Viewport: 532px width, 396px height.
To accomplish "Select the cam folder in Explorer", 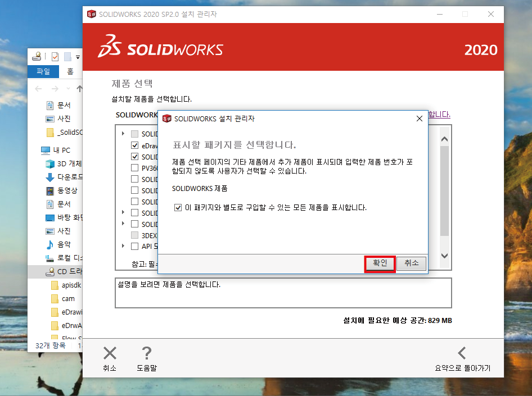I will point(63,298).
